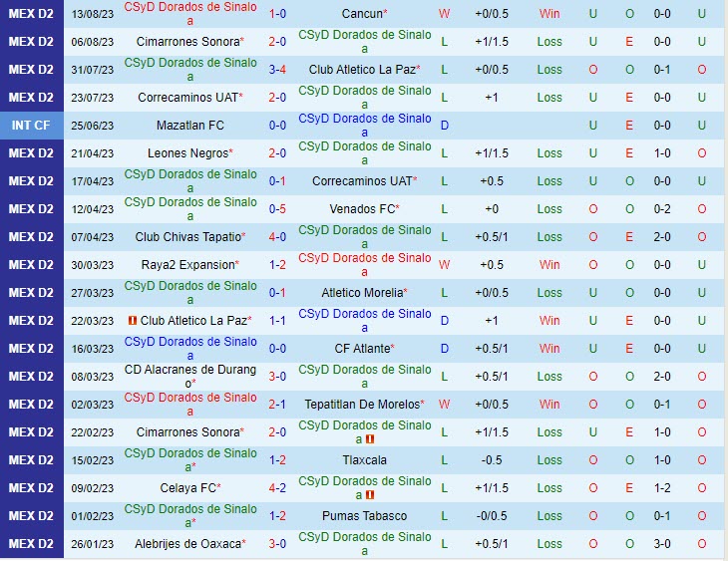Click the +1 handicap in the Correcaminos UAT 23/07/23 row
728x561 pixels.
tap(492, 98)
